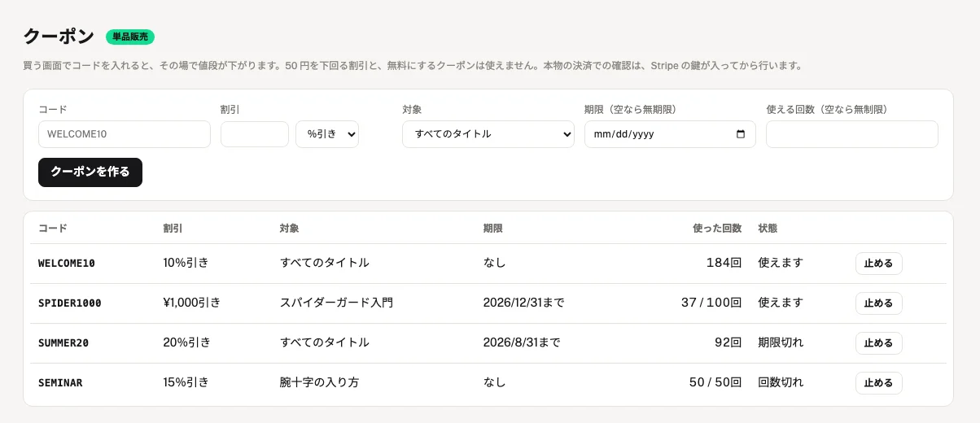Click the 単品販売 badge

tap(130, 37)
